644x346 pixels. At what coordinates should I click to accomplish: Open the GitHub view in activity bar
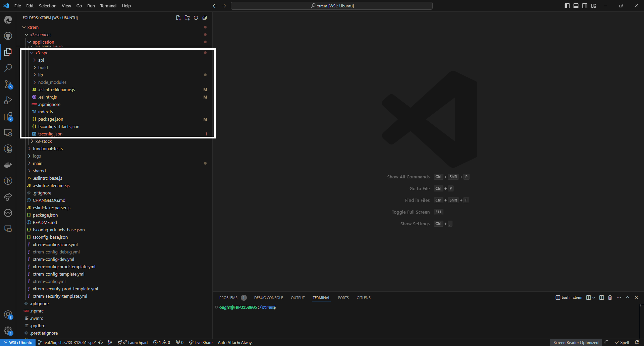8,36
